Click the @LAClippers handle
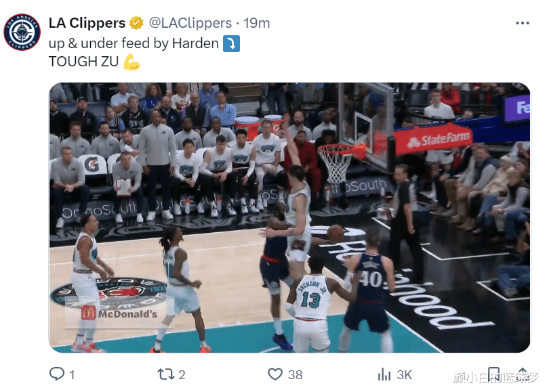Image resolution: width=545 pixels, height=392 pixels. pos(190,23)
